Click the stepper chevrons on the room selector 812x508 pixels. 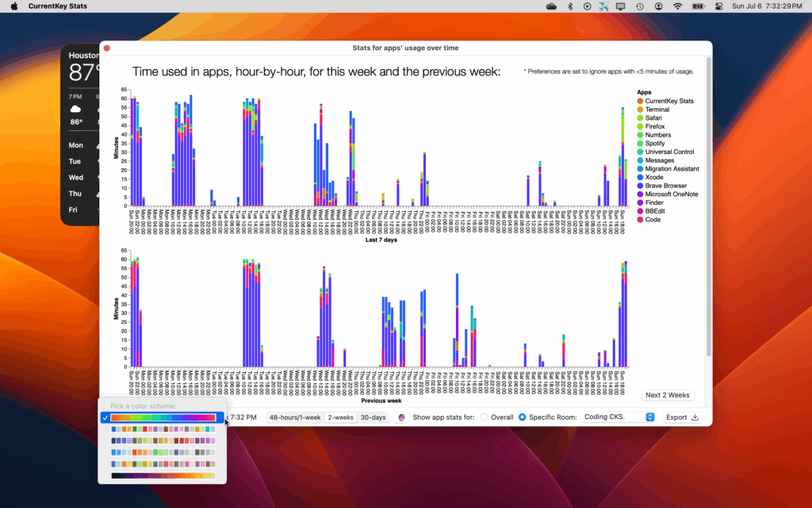(649, 417)
